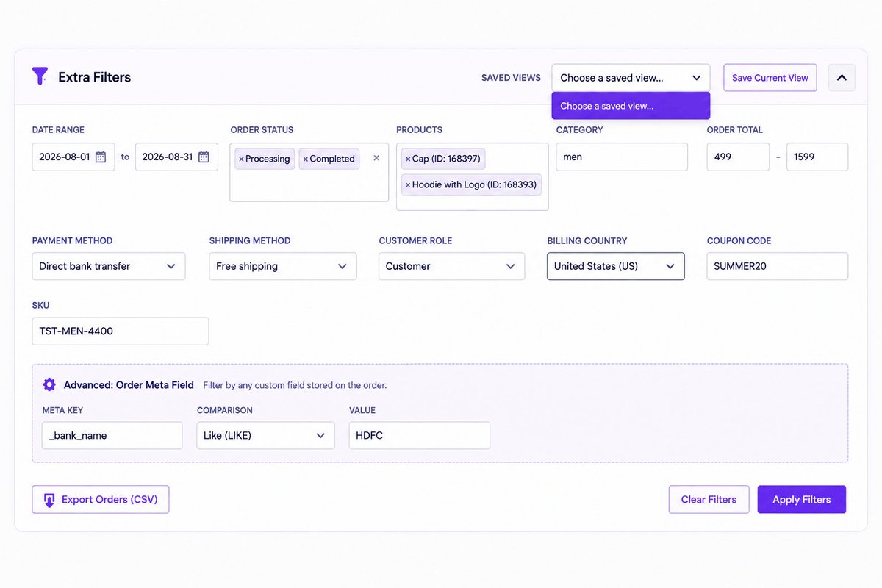
Task: Open the Saved Views dropdown
Action: pyautogui.click(x=631, y=78)
